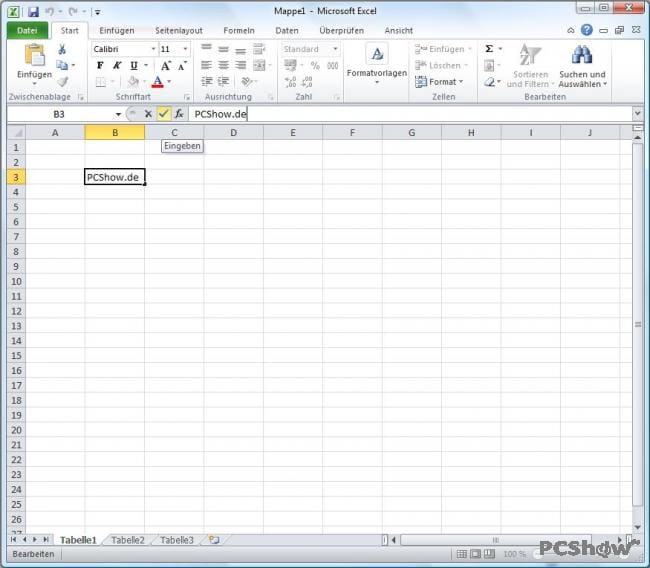Align text to the vertical middle
650x568 pixels.
click(223, 49)
